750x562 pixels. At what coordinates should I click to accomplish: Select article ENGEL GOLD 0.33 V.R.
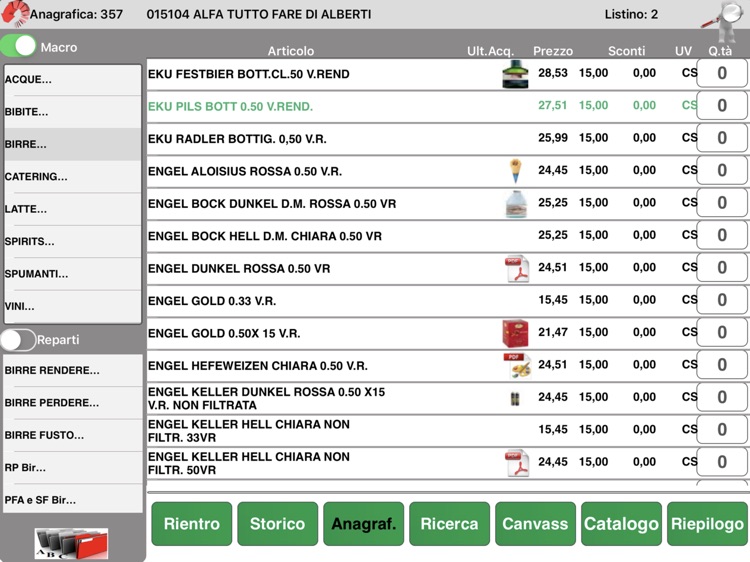click(212, 301)
